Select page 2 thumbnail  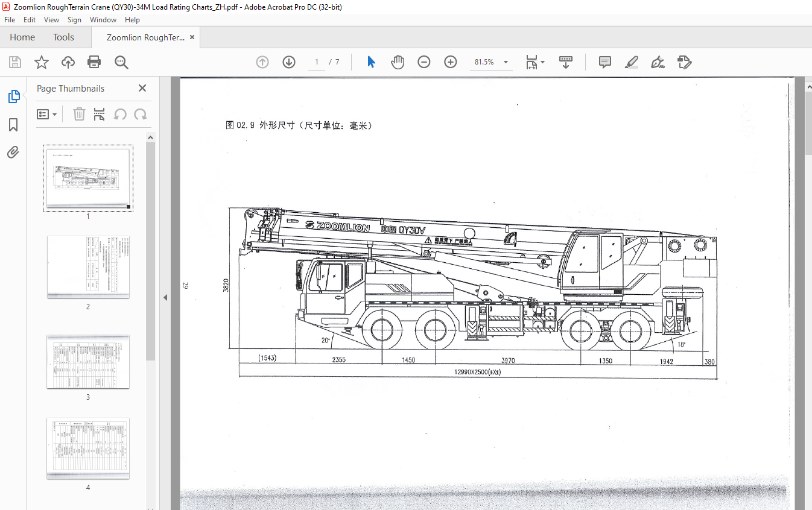(x=88, y=267)
